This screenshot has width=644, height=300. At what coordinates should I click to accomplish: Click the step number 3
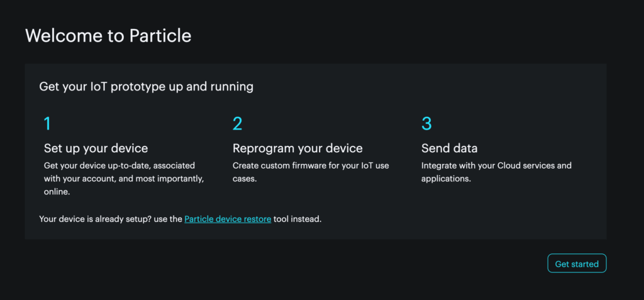point(426,124)
